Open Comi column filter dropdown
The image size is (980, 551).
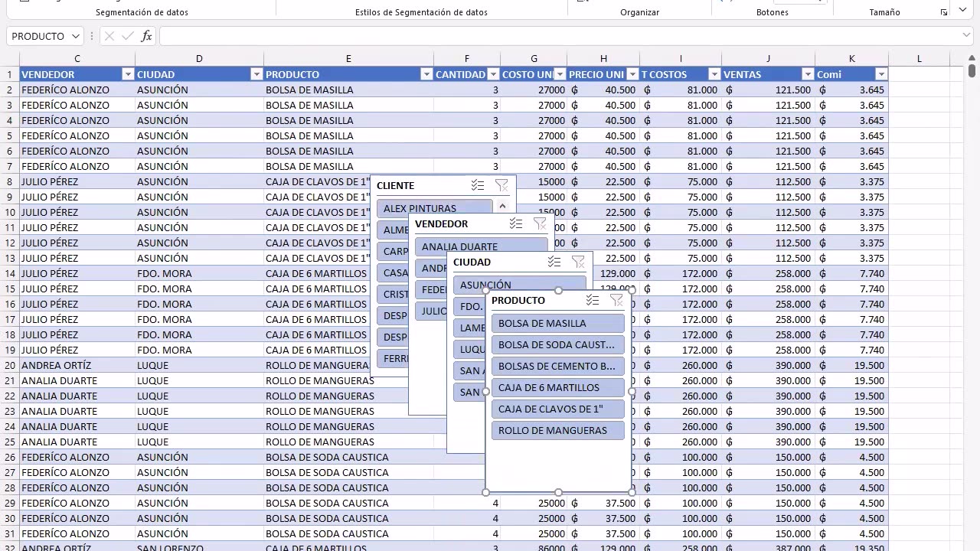(x=881, y=74)
